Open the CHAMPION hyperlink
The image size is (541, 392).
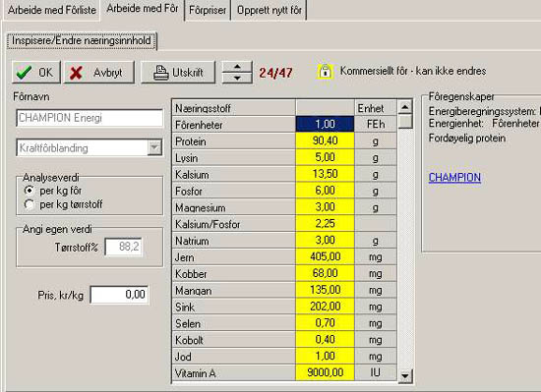click(454, 178)
